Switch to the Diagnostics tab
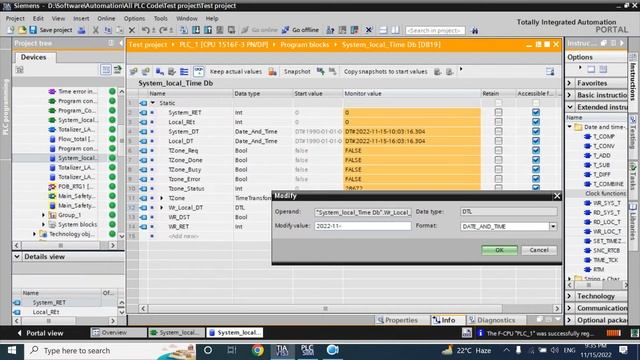 coord(492,320)
